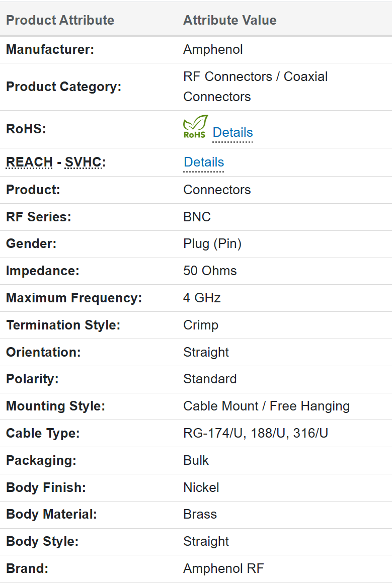Select the Nickel body finish value
Image resolution: width=392 pixels, height=584 pixels.
click(x=201, y=487)
